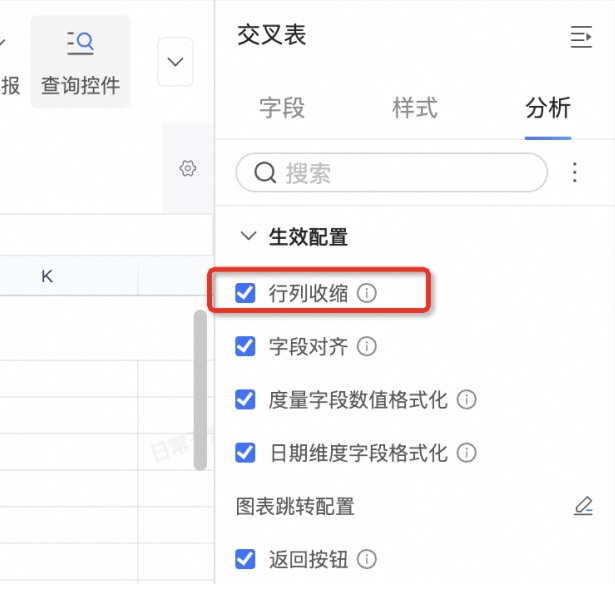Screen dimensions: 615x591
Task: Toggle the 返回按钮 checkbox
Action: (245, 559)
